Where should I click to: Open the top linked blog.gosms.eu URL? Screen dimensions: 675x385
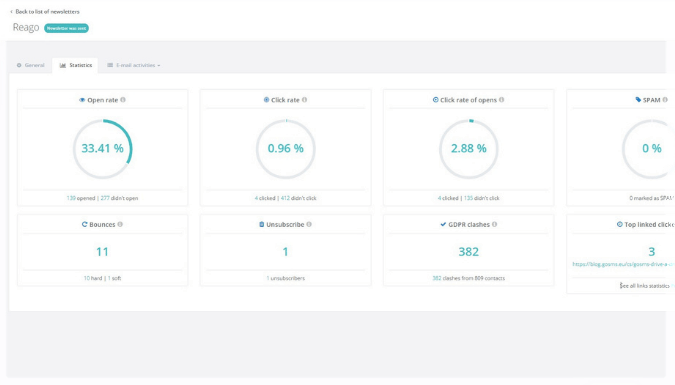623,264
